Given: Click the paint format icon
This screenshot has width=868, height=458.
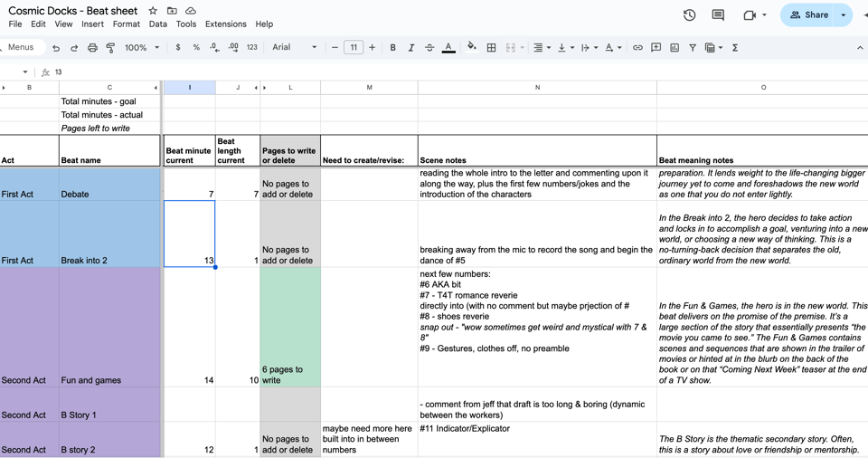Looking at the screenshot, I should pyautogui.click(x=110, y=48).
